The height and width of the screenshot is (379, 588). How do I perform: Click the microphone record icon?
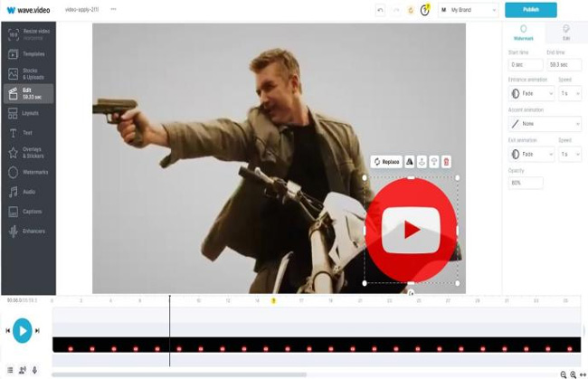click(x=35, y=370)
